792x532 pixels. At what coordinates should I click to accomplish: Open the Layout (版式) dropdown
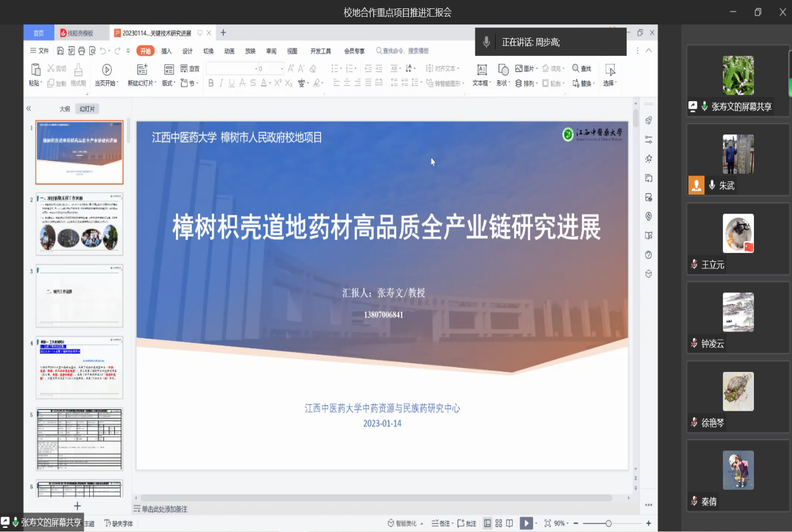click(170, 83)
